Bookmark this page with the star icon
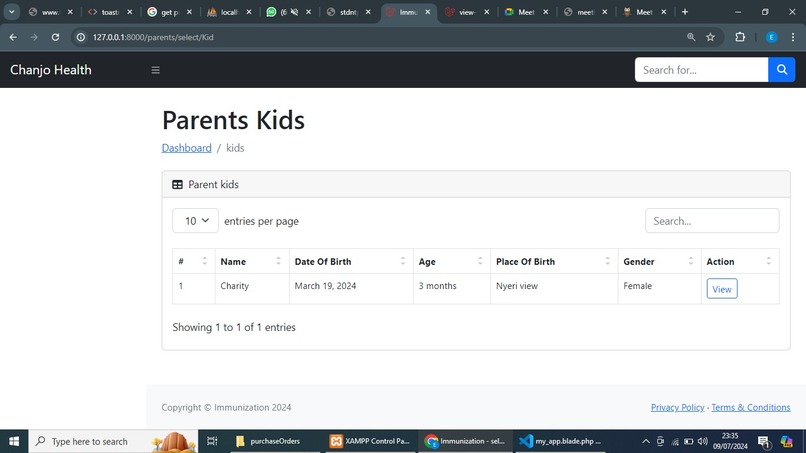Viewport: 806px width, 453px height. pyautogui.click(x=710, y=37)
